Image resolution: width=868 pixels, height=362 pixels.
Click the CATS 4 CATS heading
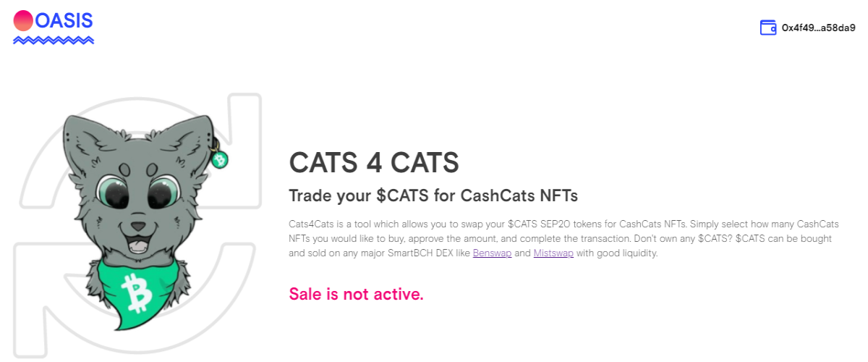point(374,162)
